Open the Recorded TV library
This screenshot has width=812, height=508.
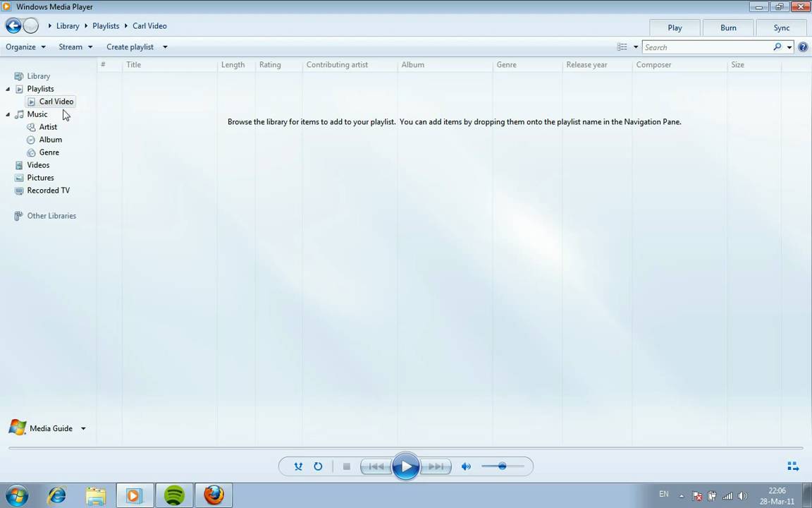point(48,190)
